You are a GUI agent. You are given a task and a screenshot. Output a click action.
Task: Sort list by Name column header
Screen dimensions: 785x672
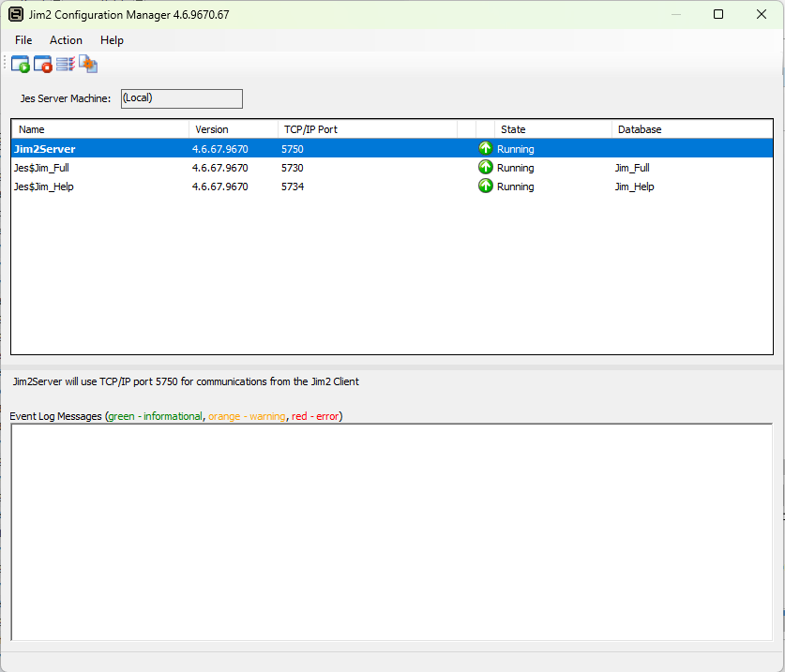(99, 129)
